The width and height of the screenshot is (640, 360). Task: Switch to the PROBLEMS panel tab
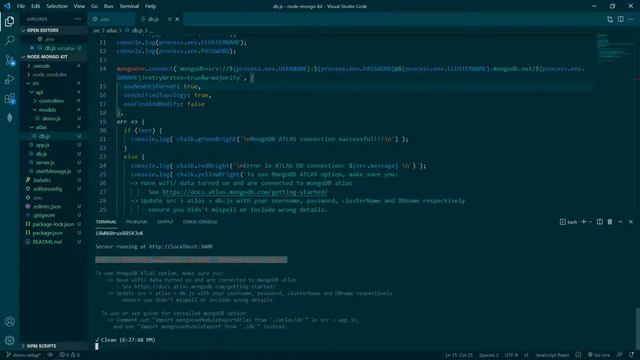tap(137, 222)
